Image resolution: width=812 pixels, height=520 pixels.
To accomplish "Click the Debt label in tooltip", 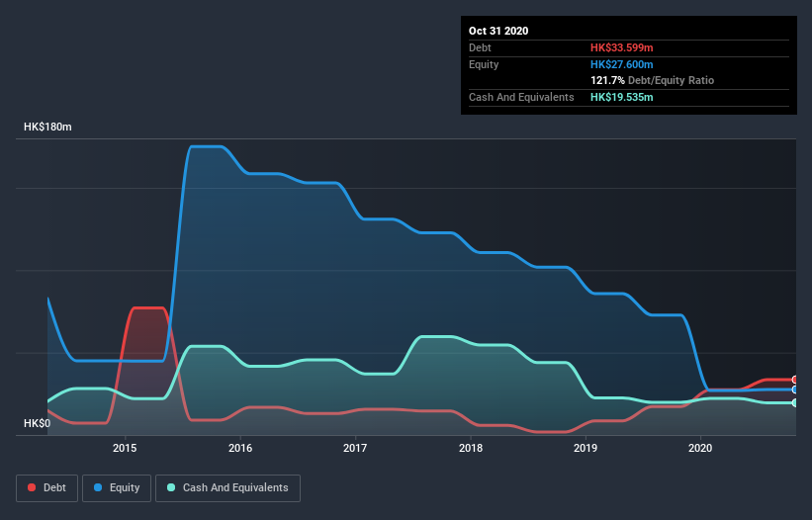I will [480, 47].
